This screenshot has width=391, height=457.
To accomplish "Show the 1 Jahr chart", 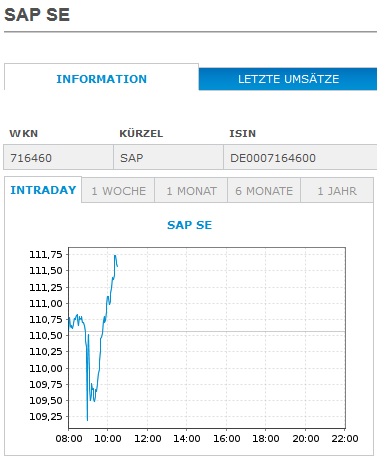I will [x=337, y=191].
